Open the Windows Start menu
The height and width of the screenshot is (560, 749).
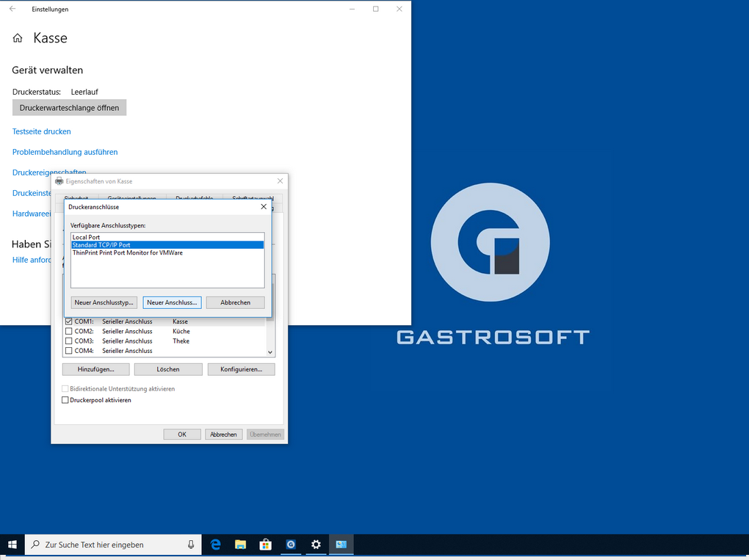point(12,545)
